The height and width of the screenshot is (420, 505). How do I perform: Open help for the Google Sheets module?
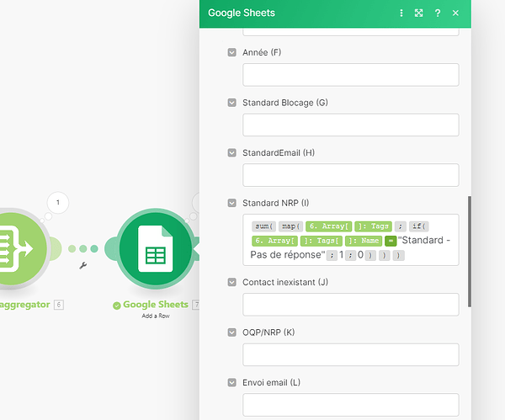(x=438, y=13)
